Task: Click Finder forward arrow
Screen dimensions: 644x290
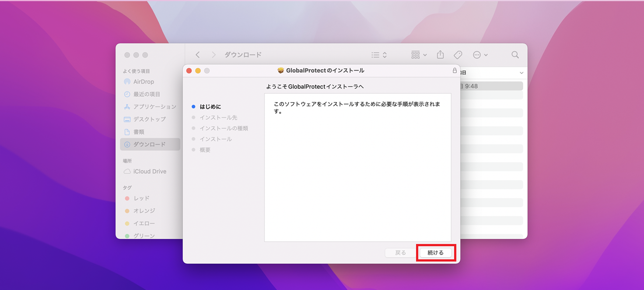Action: [x=213, y=55]
